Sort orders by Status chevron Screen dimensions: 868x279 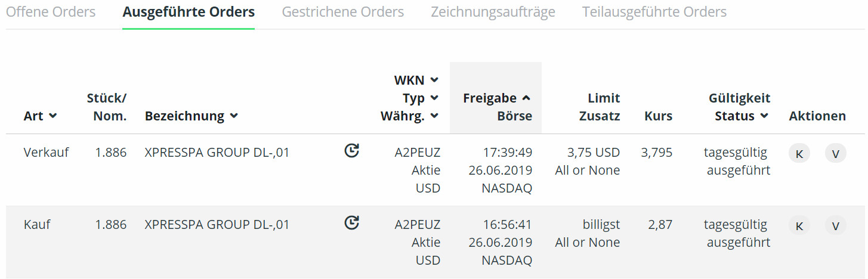(x=764, y=116)
